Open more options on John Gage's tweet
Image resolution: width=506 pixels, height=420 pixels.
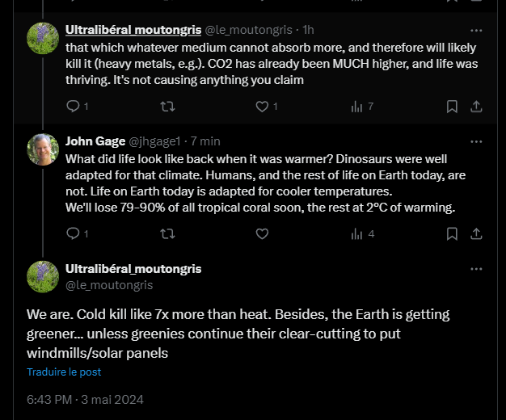[x=477, y=141]
